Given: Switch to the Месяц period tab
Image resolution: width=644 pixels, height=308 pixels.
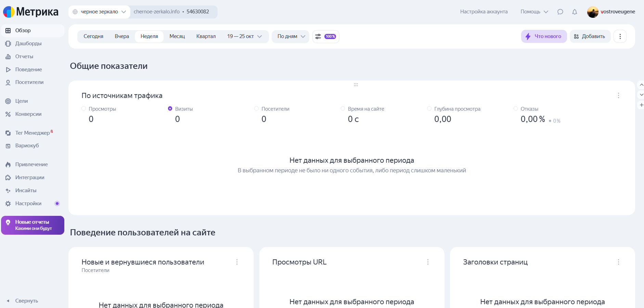Looking at the screenshot, I should pos(177,37).
